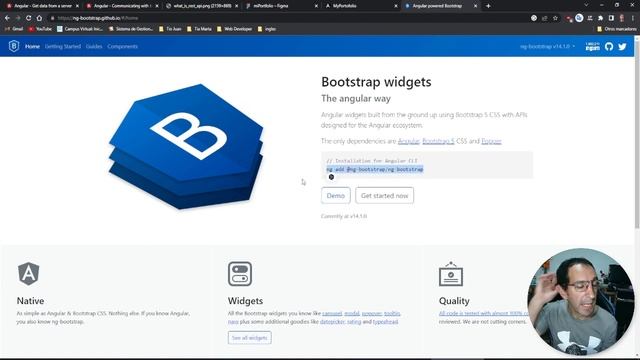Click the site lock icon in the address bar

click(52, 18)
